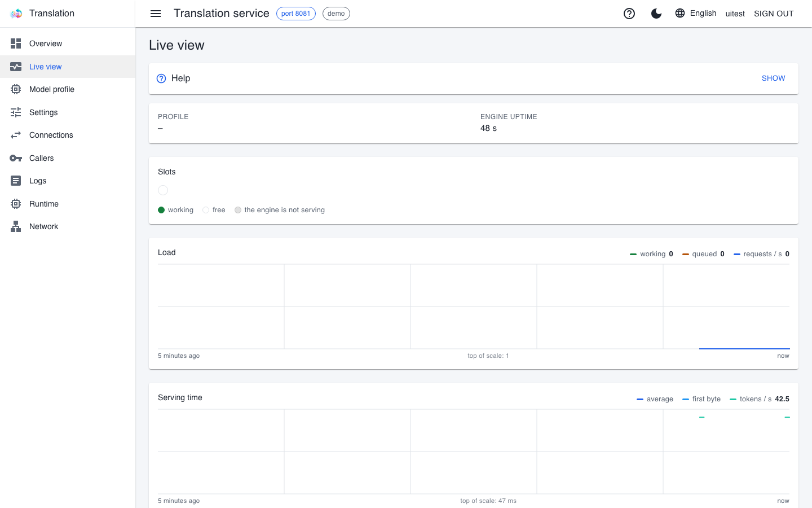Click the empty slot circle under Slots
Image resolution: width=812 pixels, height=508 pixels.
pyautogui.click(x=163, y=190)
